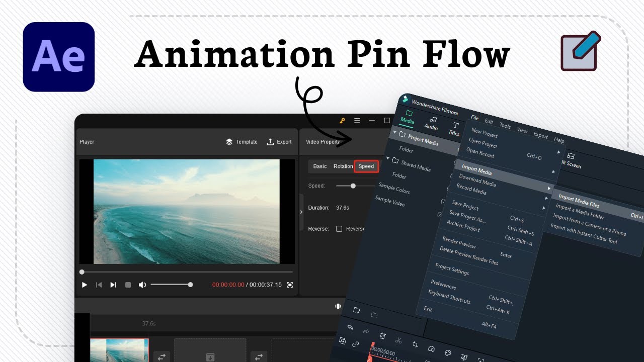Select the ocean clip thumbnail in timeline

click(120, 350)
